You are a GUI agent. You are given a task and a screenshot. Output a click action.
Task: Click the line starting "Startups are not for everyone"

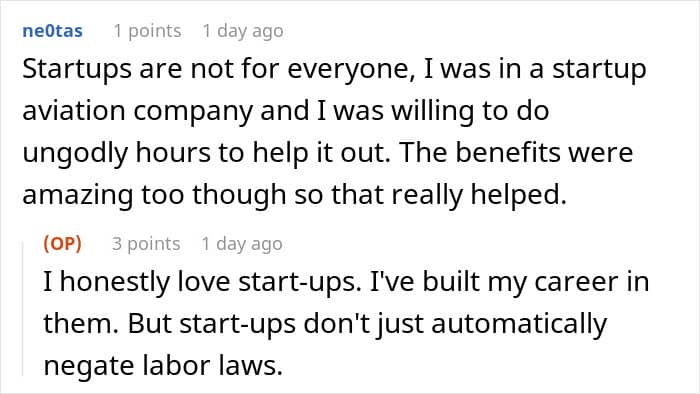(x=334, y=70)
